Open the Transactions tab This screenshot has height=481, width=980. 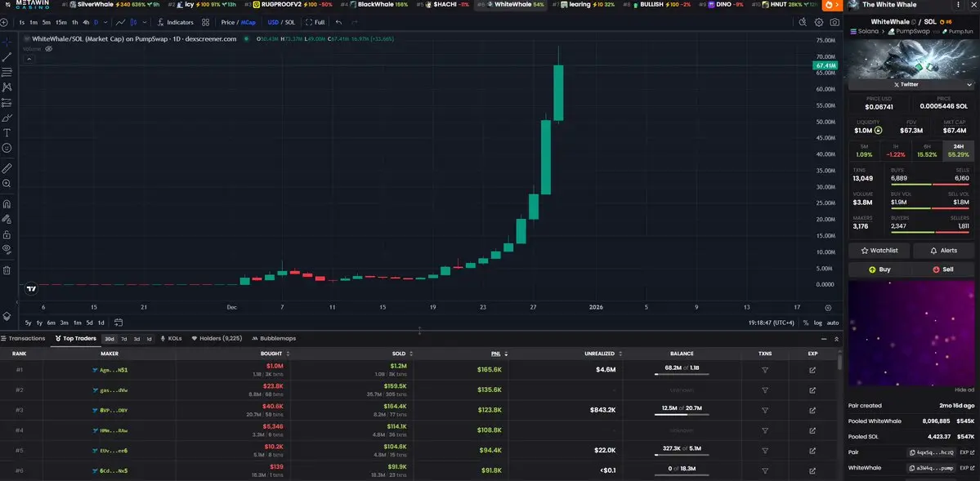coord(23,339)
